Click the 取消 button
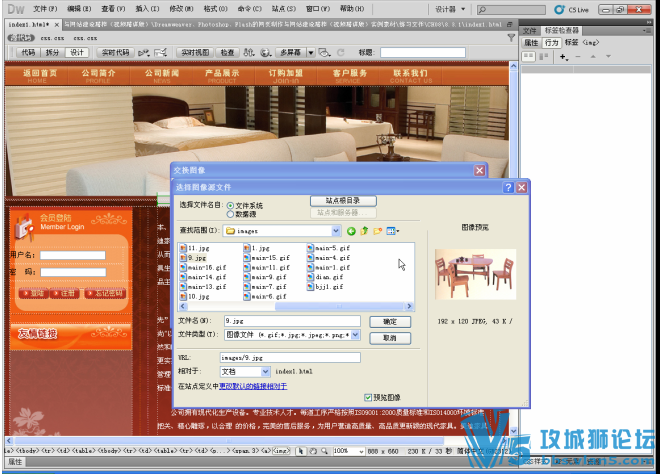The image size is (660, 474). point(390,338)
